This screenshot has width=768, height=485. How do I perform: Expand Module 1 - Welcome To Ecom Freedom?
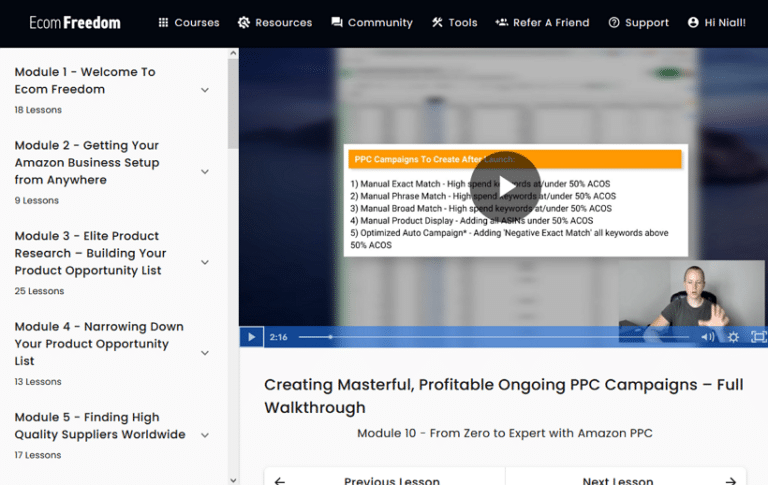coord(205,90)
